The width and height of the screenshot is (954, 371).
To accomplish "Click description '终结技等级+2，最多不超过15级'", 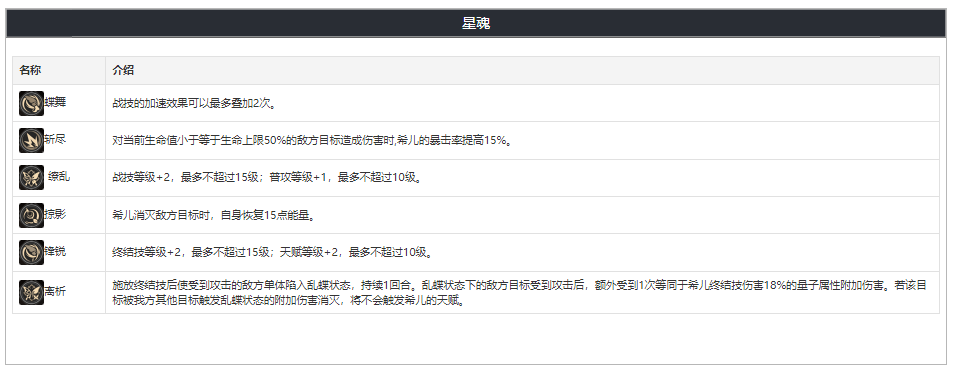I will (x=273, y=252).
